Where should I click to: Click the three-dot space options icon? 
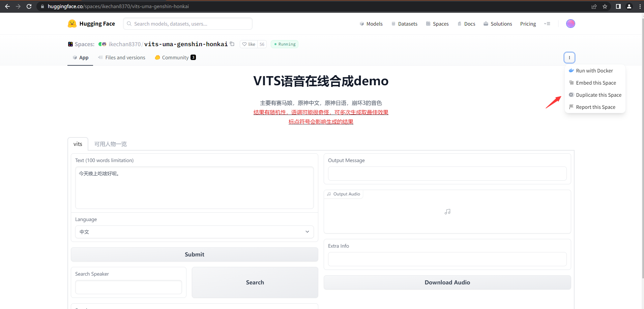click(x=569, y=58)
